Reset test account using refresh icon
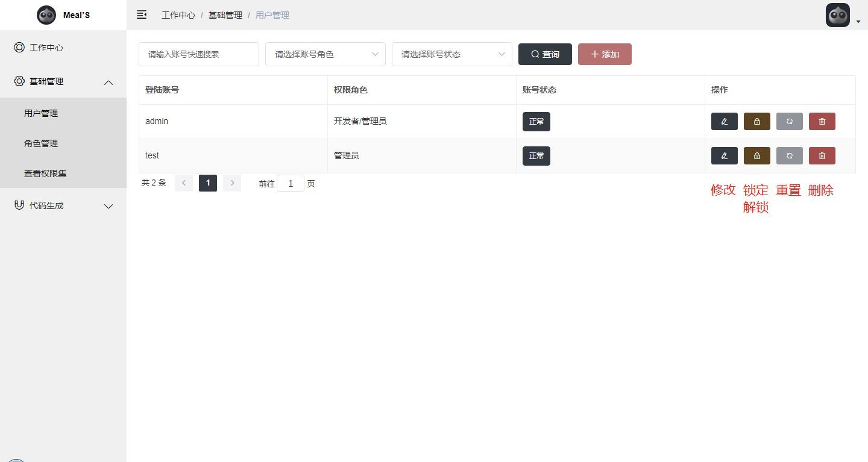Screen dimensions: 868x462 [x=789, y=156]
